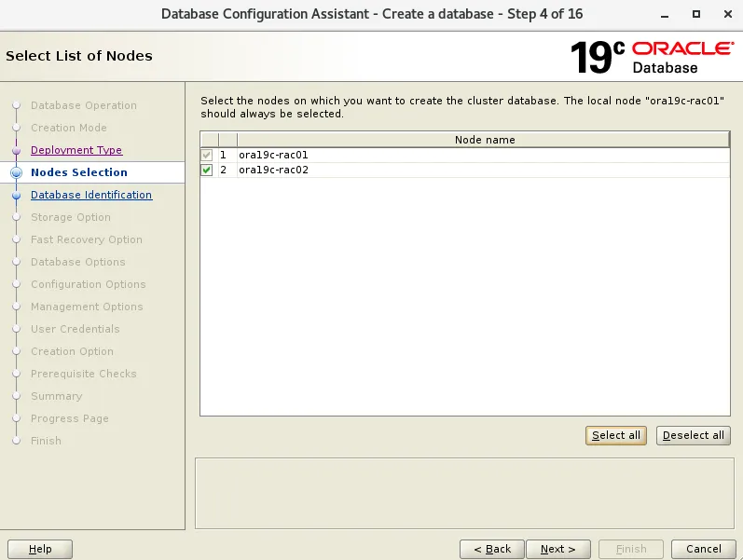The width and height of the screenshot is (743, 560).
Task: Click Select all button
Action: click(x=616, y=435)
